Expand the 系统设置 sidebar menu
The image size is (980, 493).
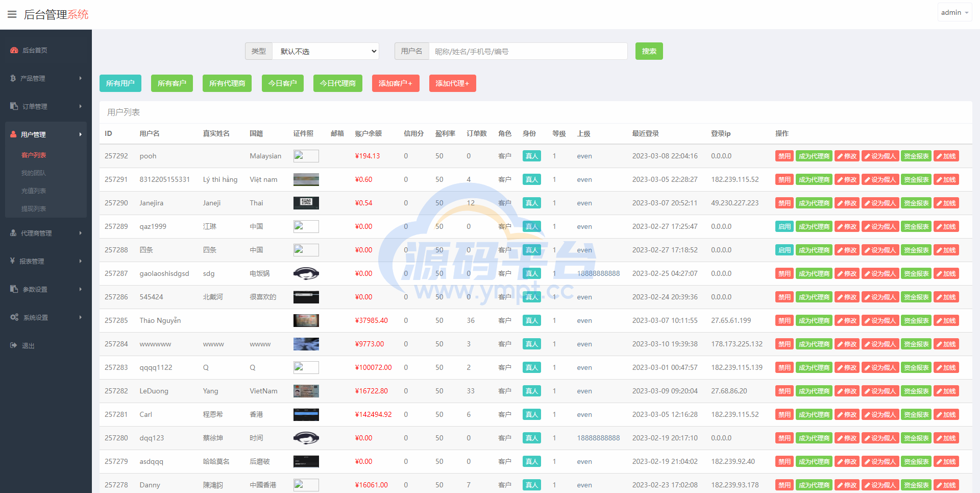[x=46, y=317]
